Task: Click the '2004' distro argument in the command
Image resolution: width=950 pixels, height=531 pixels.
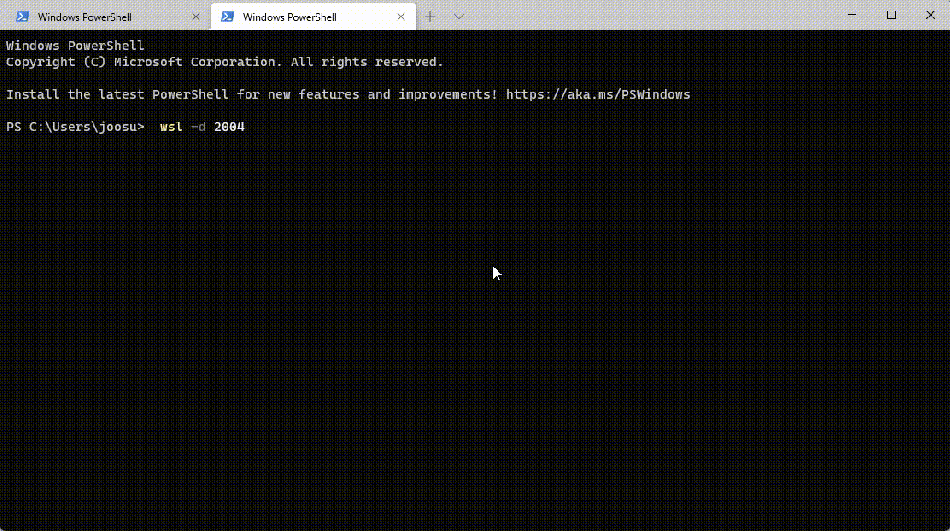Action: click(229, 127)
